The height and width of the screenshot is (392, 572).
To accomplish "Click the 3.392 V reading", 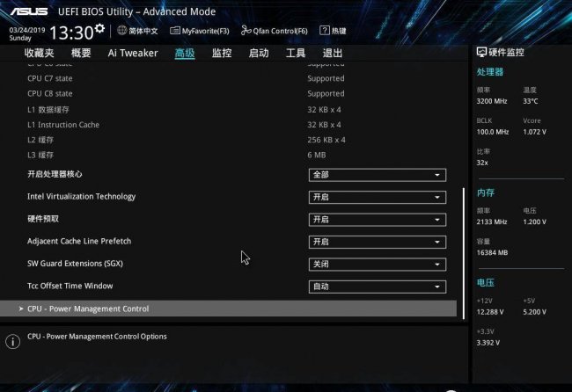I will pyautogui.click(x=488, y=343).
